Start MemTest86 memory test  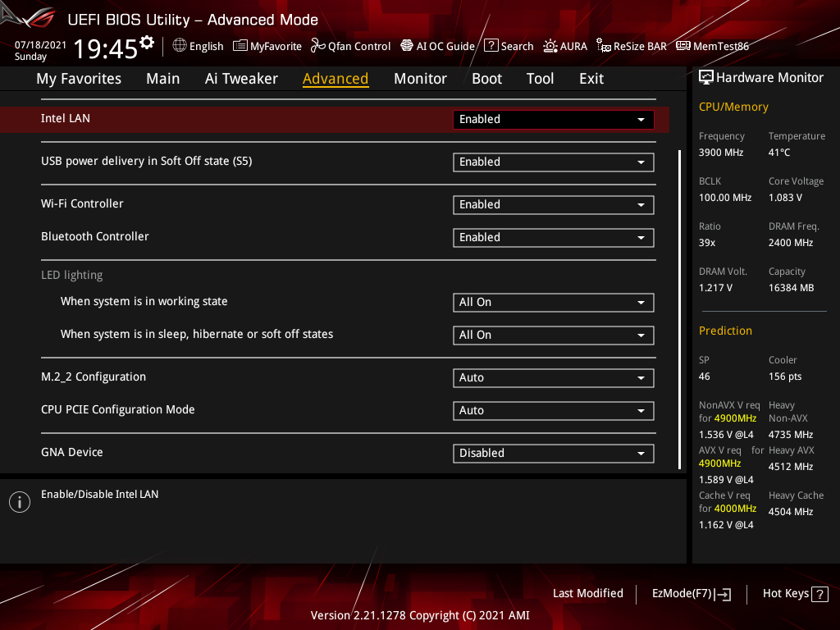click(712, 46)
